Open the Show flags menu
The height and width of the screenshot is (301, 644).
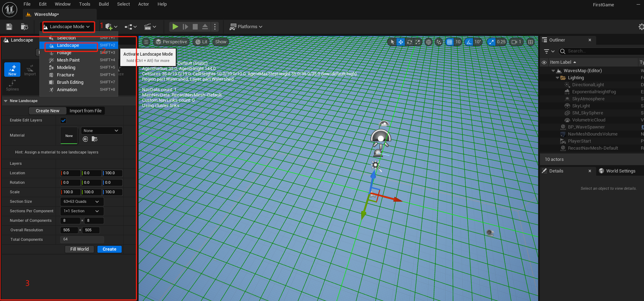(x=221, y=42)
